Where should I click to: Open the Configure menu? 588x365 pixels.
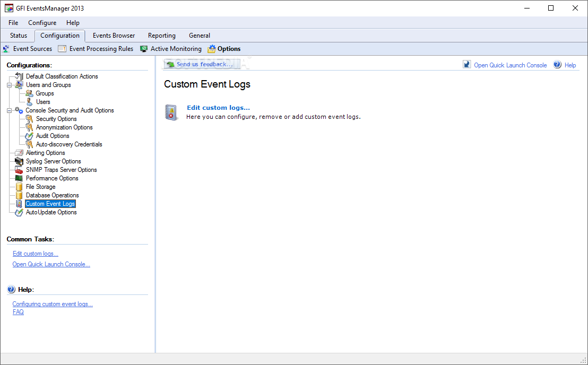[42, 23]
